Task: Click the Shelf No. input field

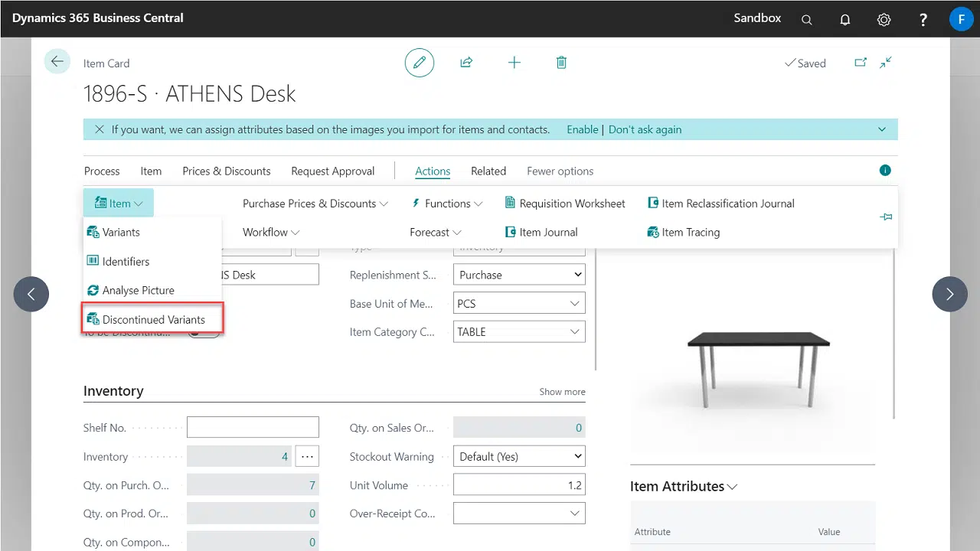Action: (253, 428)
